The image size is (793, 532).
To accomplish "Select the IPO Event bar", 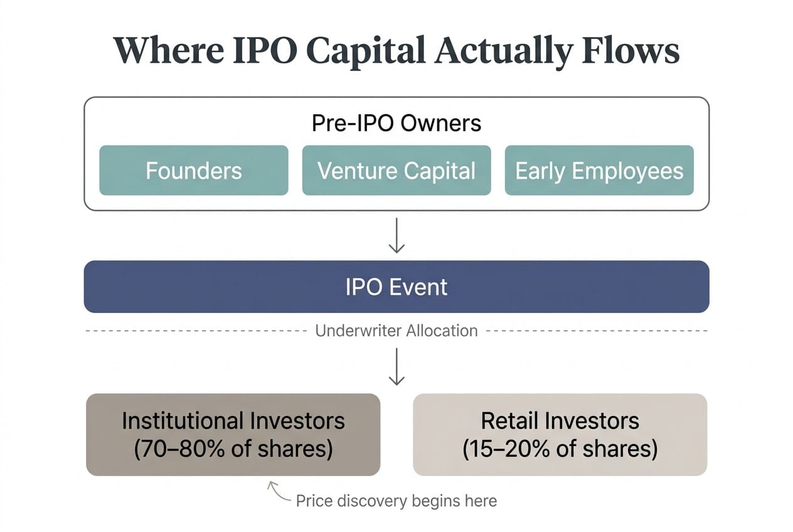I will coord(396,287).
